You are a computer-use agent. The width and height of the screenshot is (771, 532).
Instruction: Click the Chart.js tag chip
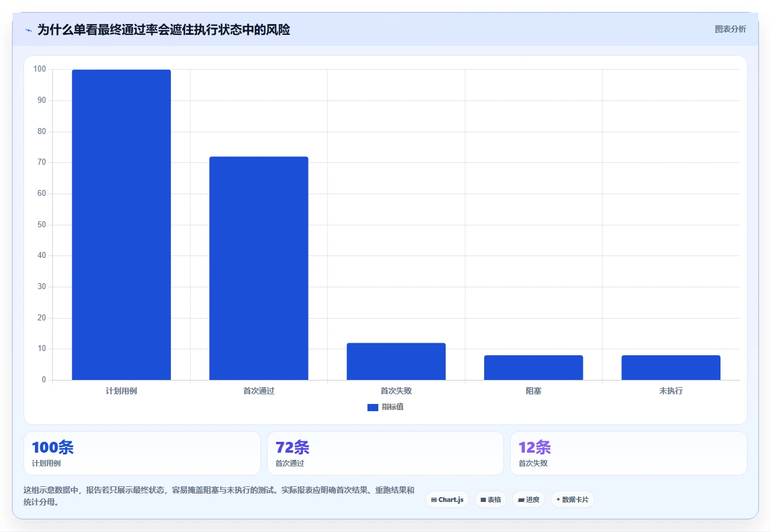click(447, 500)
